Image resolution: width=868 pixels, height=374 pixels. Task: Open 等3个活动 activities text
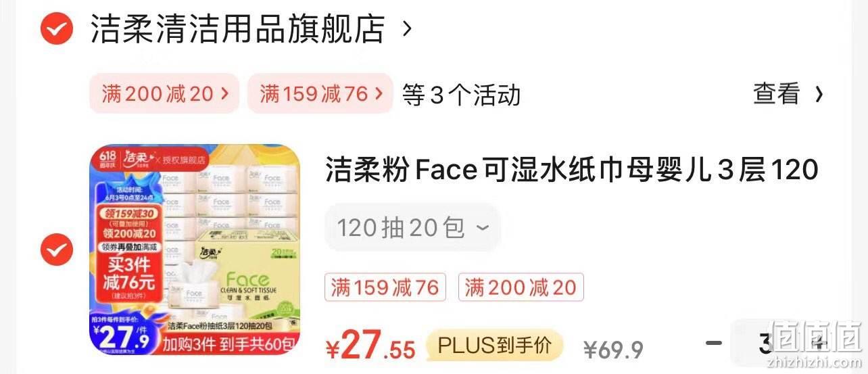click(x=461, y=95)
